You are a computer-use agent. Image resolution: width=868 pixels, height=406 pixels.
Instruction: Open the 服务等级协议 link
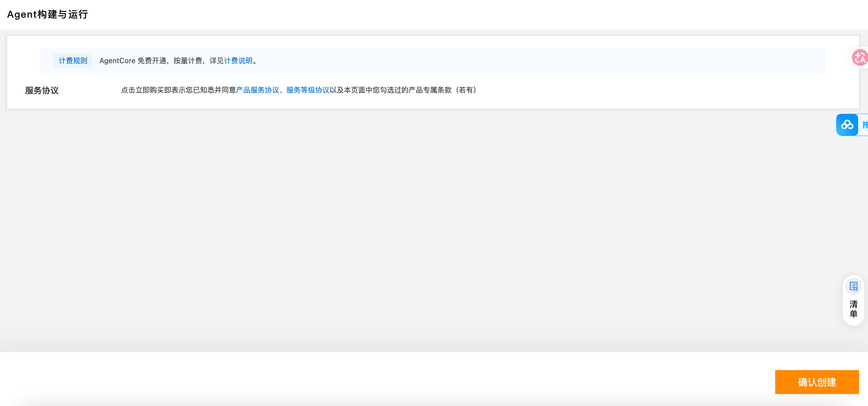pyautogui.click(x=308, y=90)
